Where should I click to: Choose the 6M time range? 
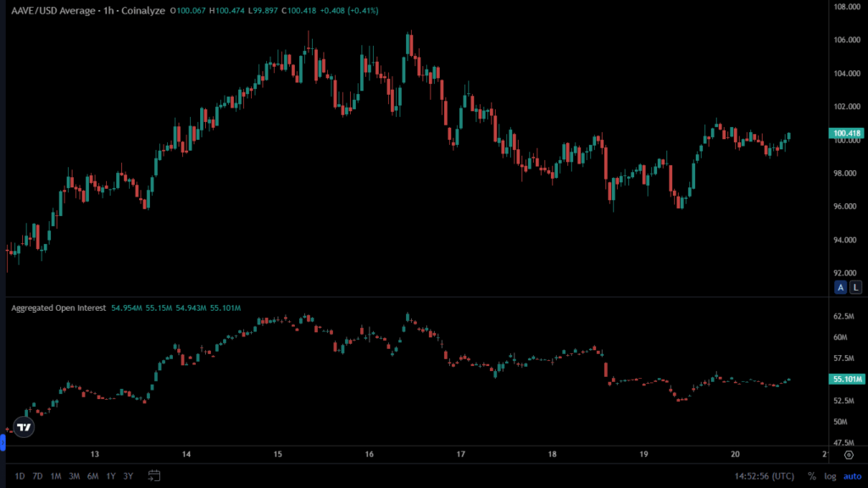(92, 475)
